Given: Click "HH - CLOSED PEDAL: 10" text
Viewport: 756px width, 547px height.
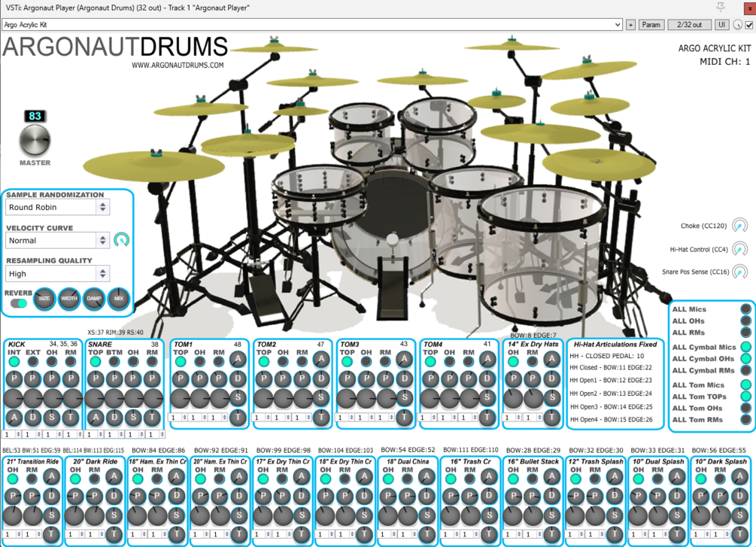Looking at the screenshot, I should point(606,356).
